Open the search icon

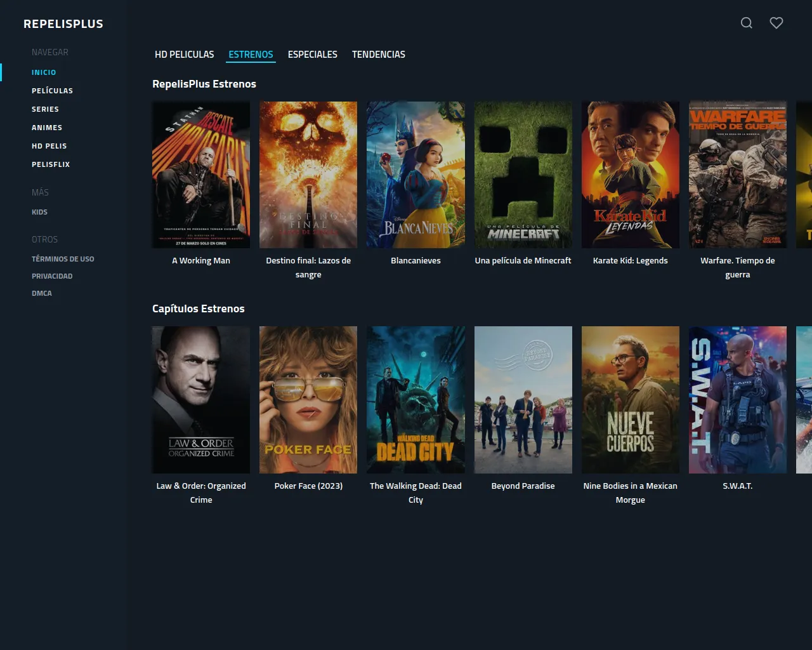tap(747, 23)
